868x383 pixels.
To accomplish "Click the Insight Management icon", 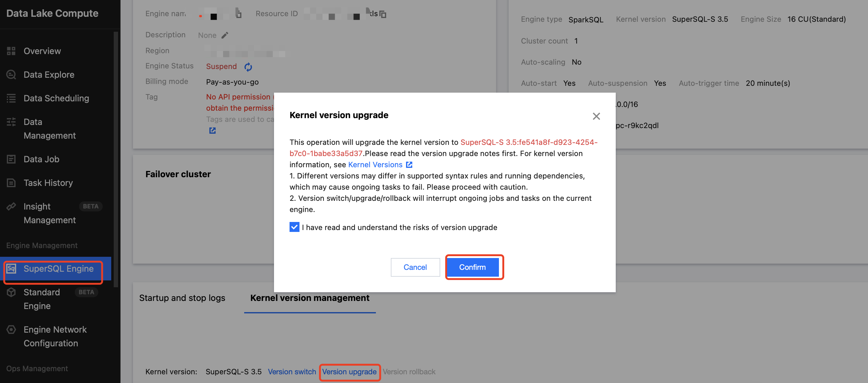I will 11,206.
